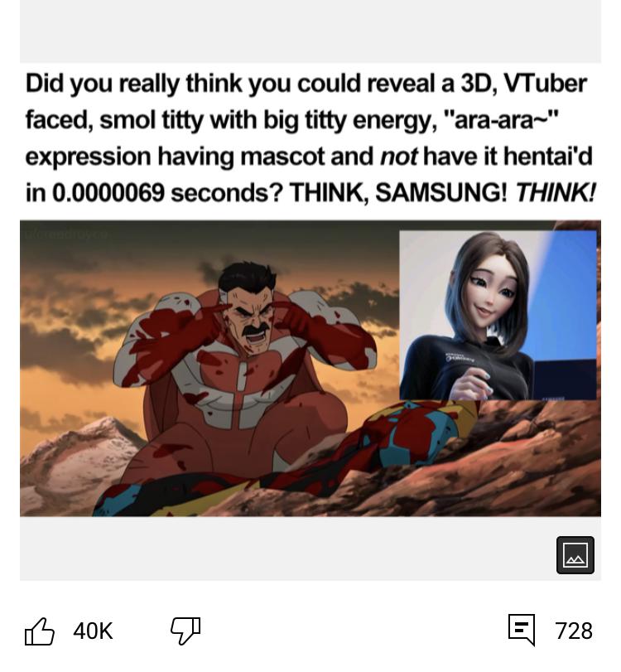621x672 pixels.
Task: Dislike the post with thumbs-down icon
Action: (x=185, y=631)
